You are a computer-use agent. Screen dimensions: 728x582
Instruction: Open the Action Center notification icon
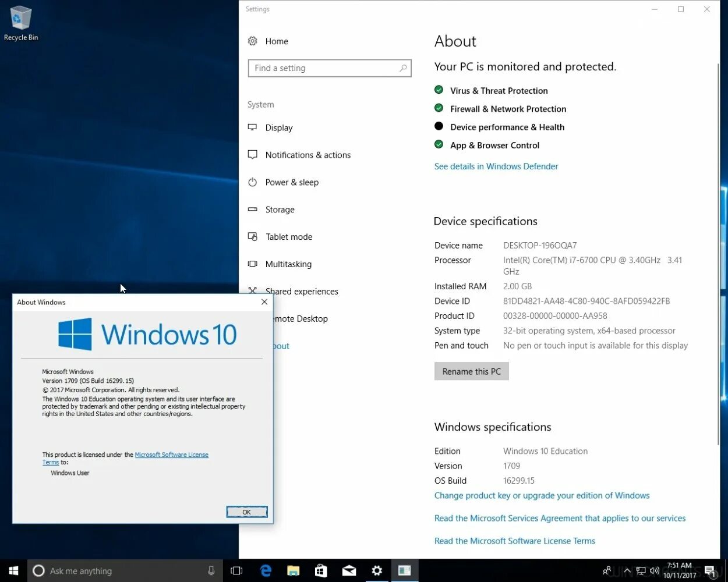[710, 571]
